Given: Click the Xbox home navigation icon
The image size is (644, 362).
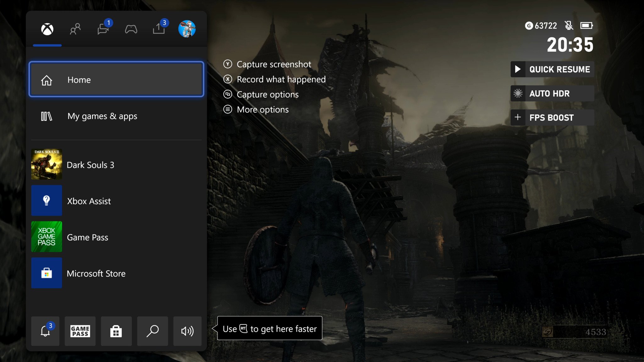Looking at the screenshot, I should point(47,28).
